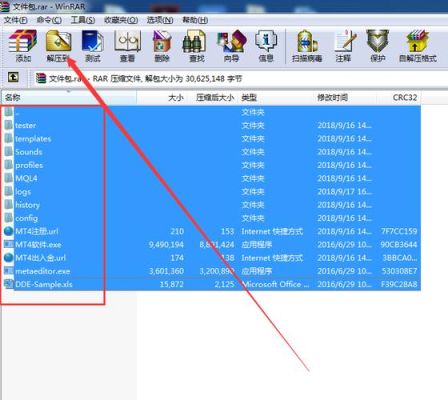The image size is (448, 400).
Task: Select the history folder name
Action: tap(27, 205)
